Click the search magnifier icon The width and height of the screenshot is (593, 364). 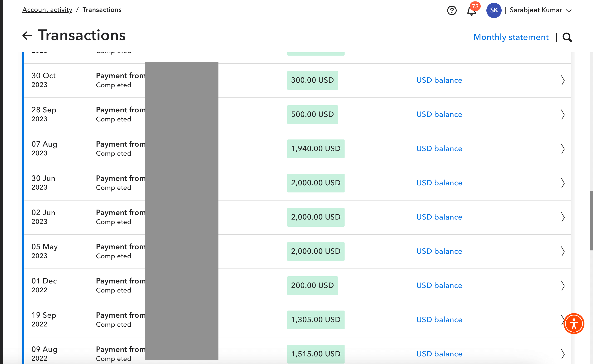(567, 37)
